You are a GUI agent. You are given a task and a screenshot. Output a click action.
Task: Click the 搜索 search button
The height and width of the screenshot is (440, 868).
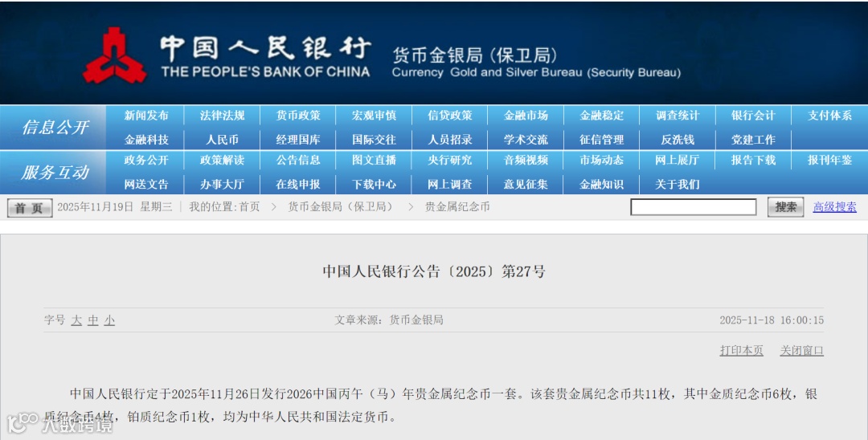785,207
